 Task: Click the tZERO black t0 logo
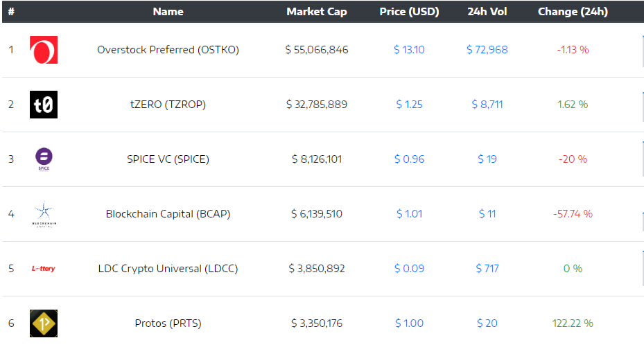[44, 105]
